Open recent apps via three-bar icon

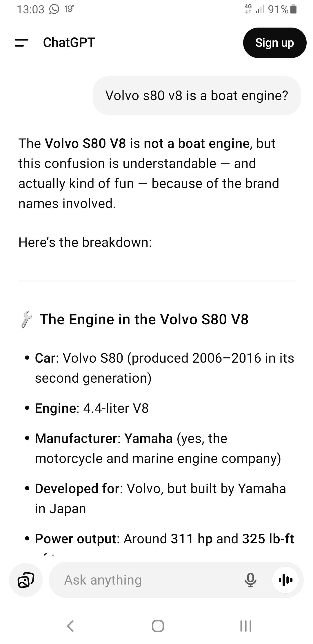pos(246,626)
